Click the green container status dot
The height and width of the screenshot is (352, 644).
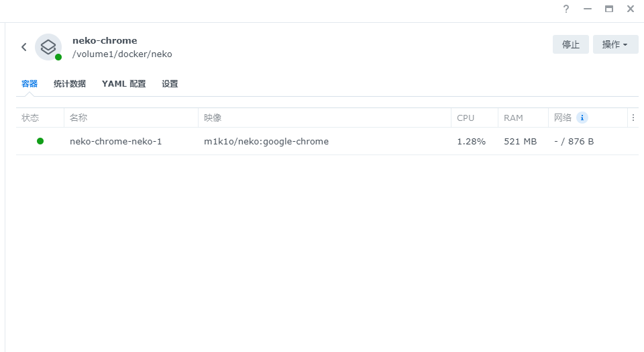(40, 141)
